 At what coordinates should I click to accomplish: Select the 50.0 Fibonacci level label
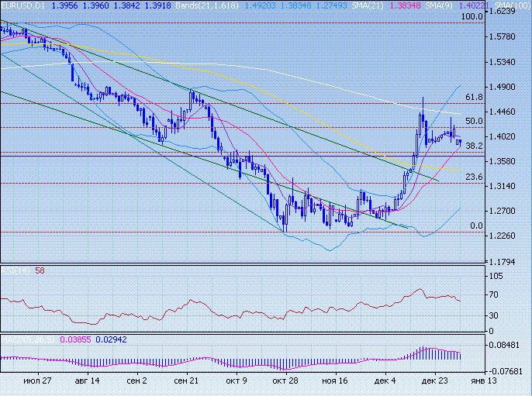click(x=474, y=121)
